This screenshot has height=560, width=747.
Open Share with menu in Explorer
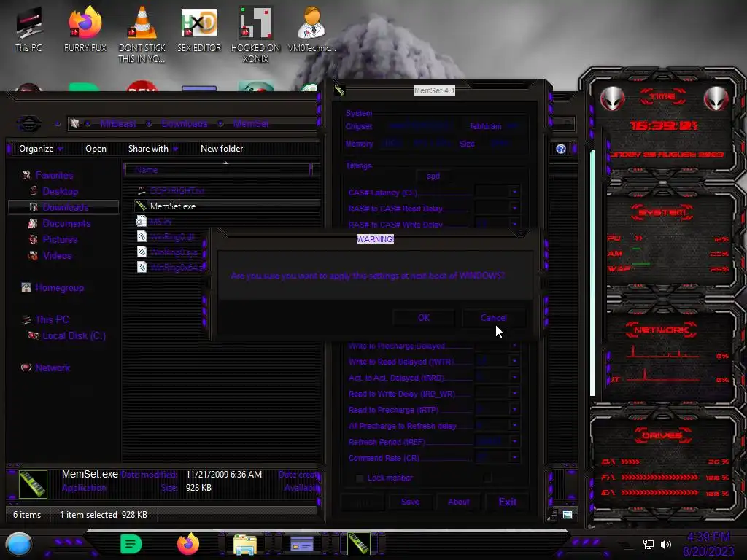point(152,149)
